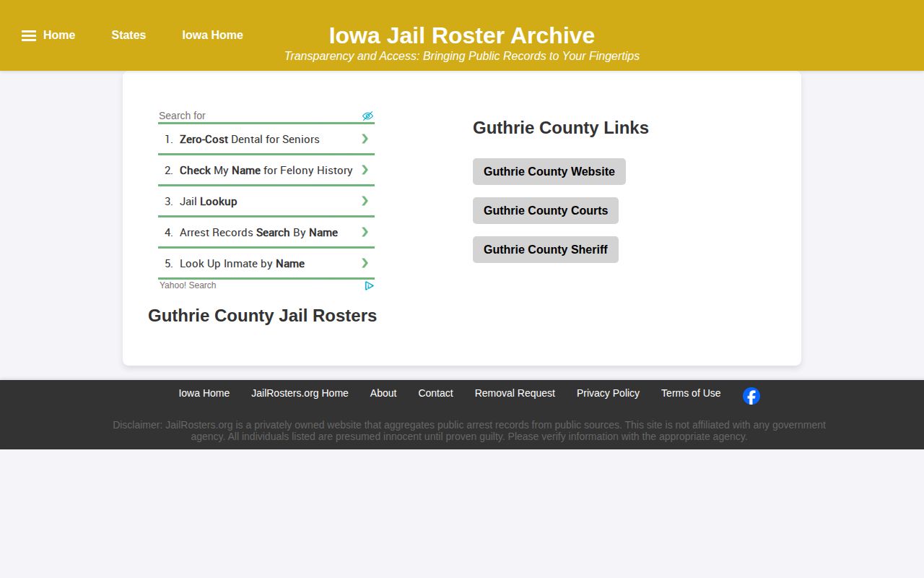Click the AdChoices triangle icon

(369, 285)
